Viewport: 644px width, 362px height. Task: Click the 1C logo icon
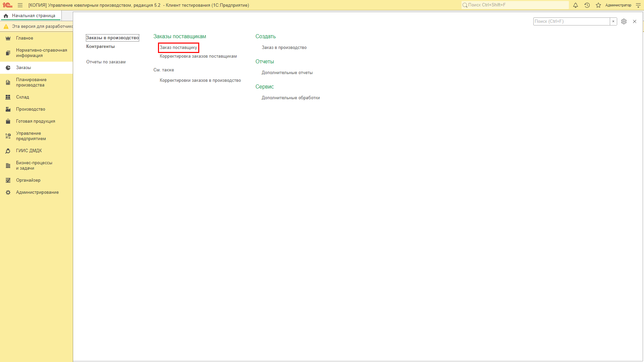(7, 5)
